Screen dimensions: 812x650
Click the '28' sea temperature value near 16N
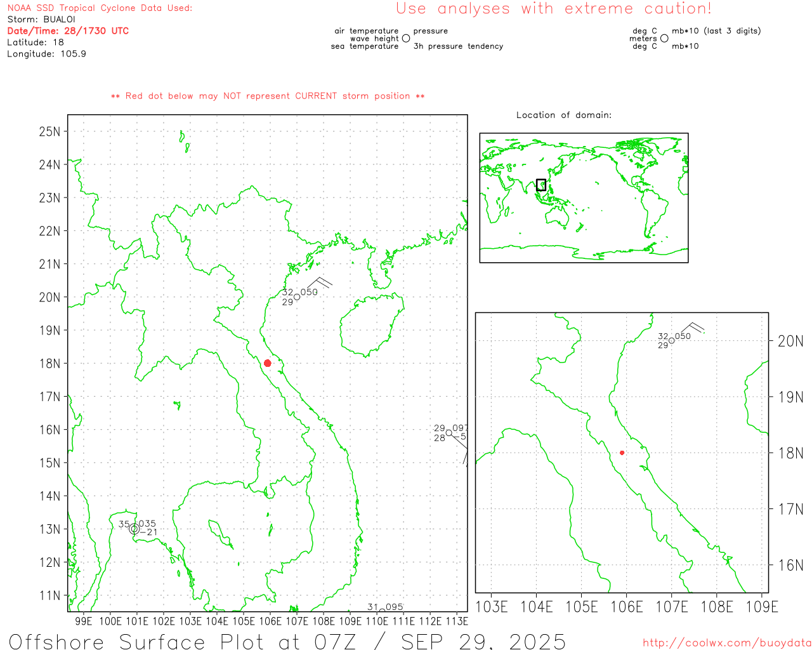tap(439, 438)
